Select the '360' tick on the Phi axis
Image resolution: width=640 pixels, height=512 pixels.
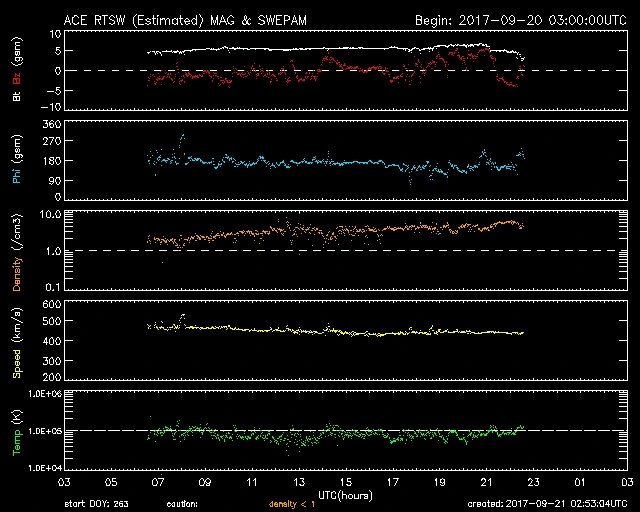tap(52, 124)
